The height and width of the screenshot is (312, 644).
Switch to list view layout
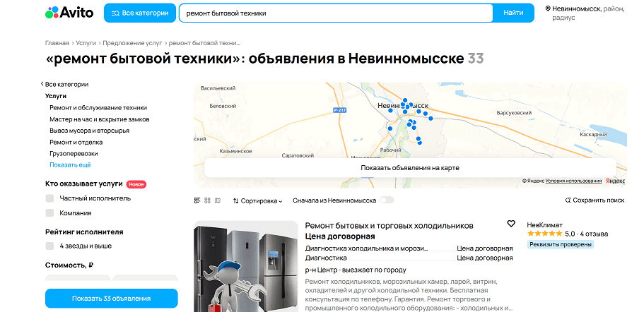[198, 200]
